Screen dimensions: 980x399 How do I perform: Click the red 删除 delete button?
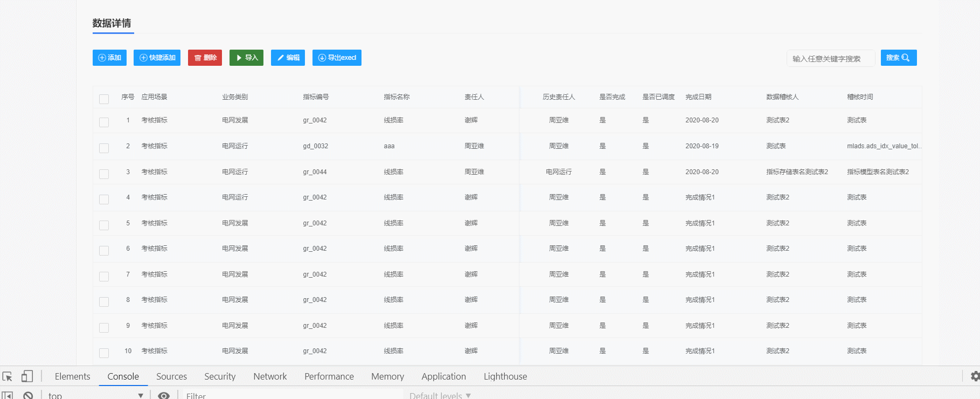tap(205, 58)
